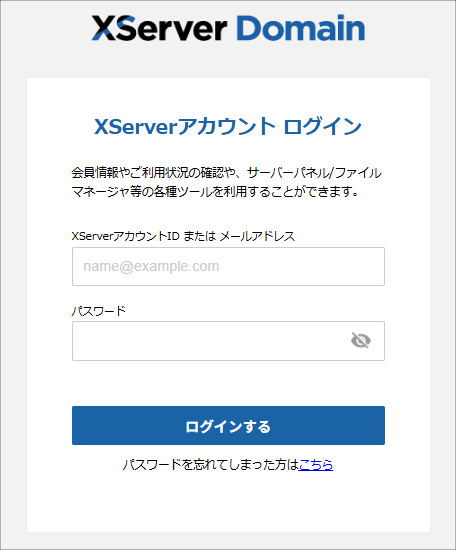Open the こちら password reset link

316,465
